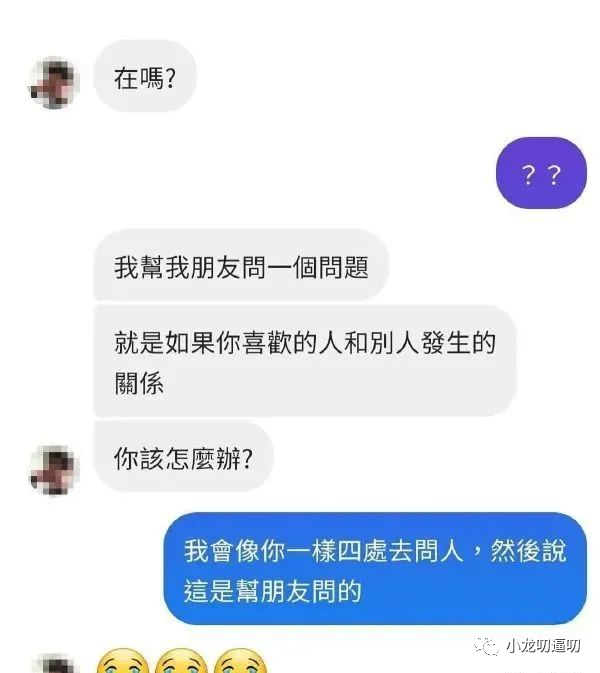Screen dimensions: 600x673
Task: Tap the text 然後說 in the blue bubble
Action: tap(529, 551)
